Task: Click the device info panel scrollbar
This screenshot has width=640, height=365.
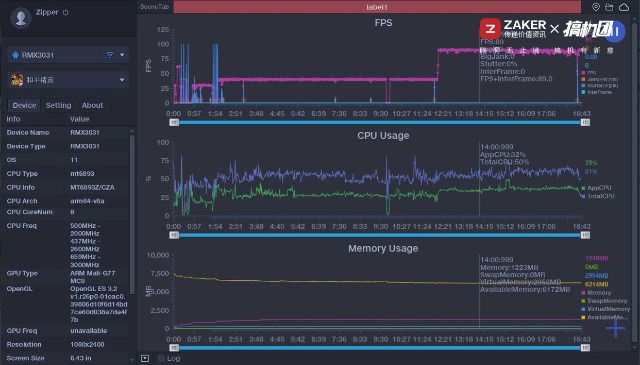Action: (x=132, y=214)
